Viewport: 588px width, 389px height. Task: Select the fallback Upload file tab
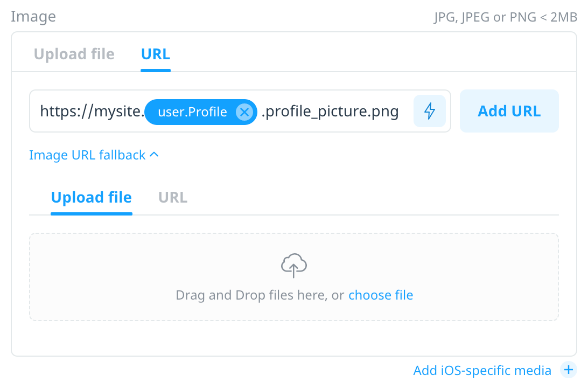92,197
